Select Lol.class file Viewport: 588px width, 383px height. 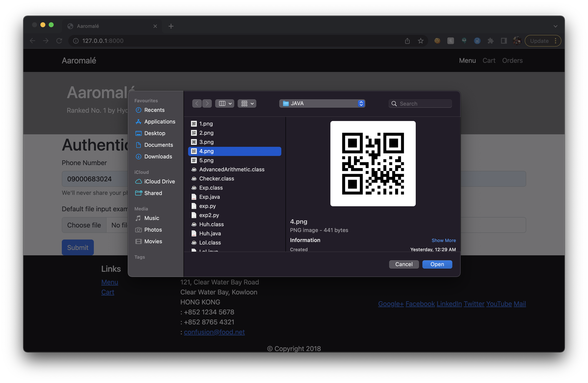pos(235,242)
